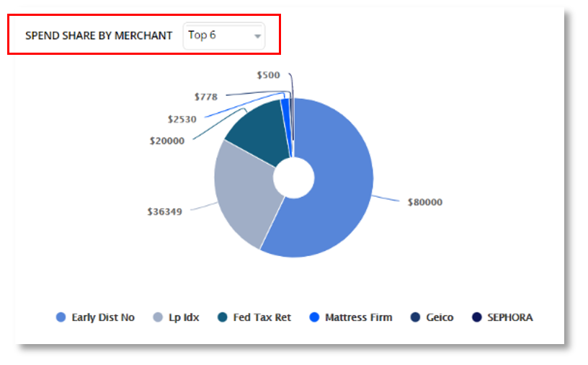Toggle the Lp Idx legend label

(x=186, y=317)
